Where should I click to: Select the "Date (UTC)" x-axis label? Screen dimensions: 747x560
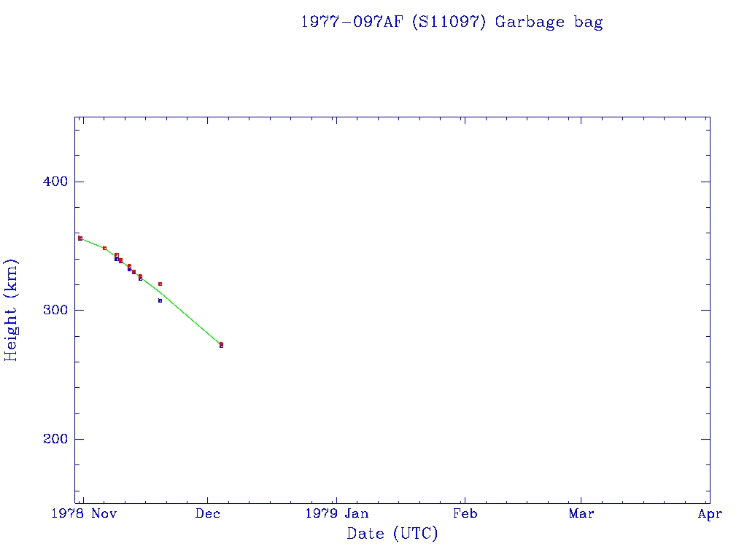[392, 534]
